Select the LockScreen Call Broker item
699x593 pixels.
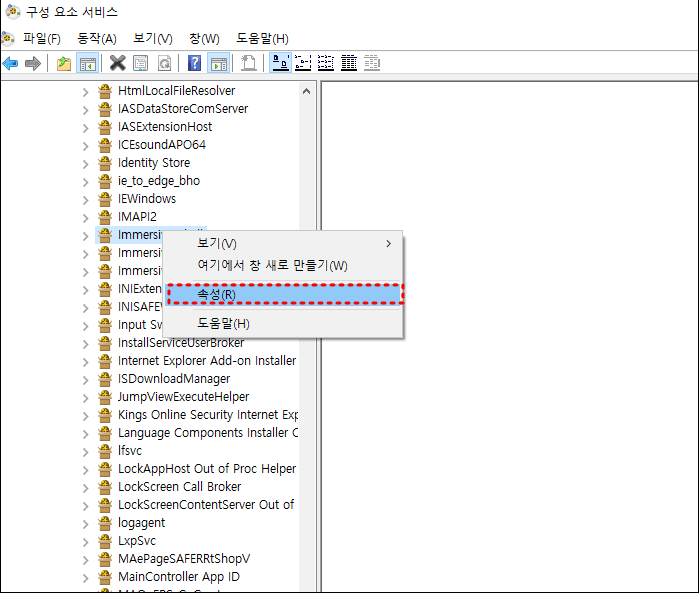[179, 487]
